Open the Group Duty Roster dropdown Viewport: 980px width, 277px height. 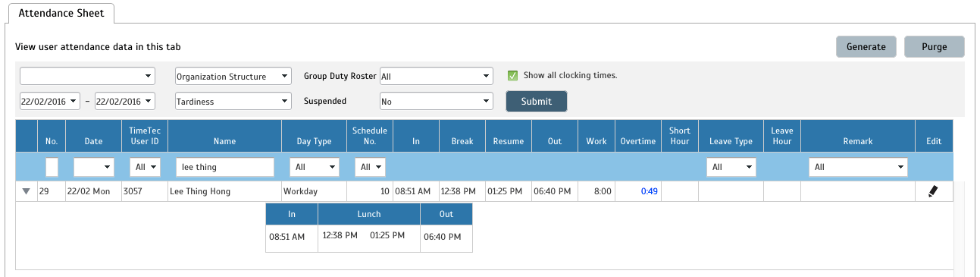tap(437, 77)
